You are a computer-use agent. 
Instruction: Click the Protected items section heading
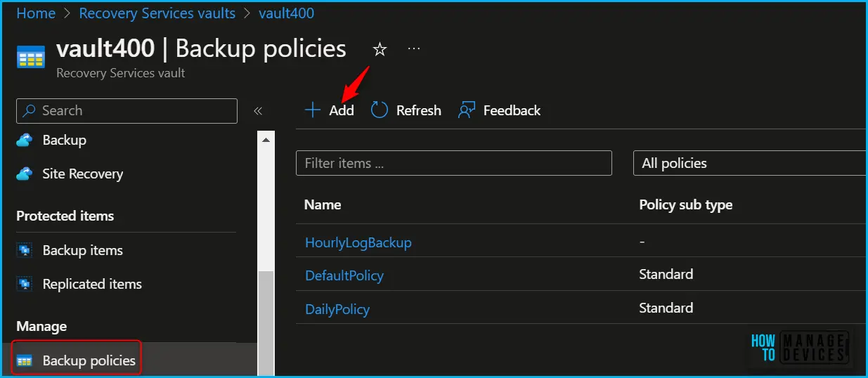pyautogui.click(x=65, y=216)
